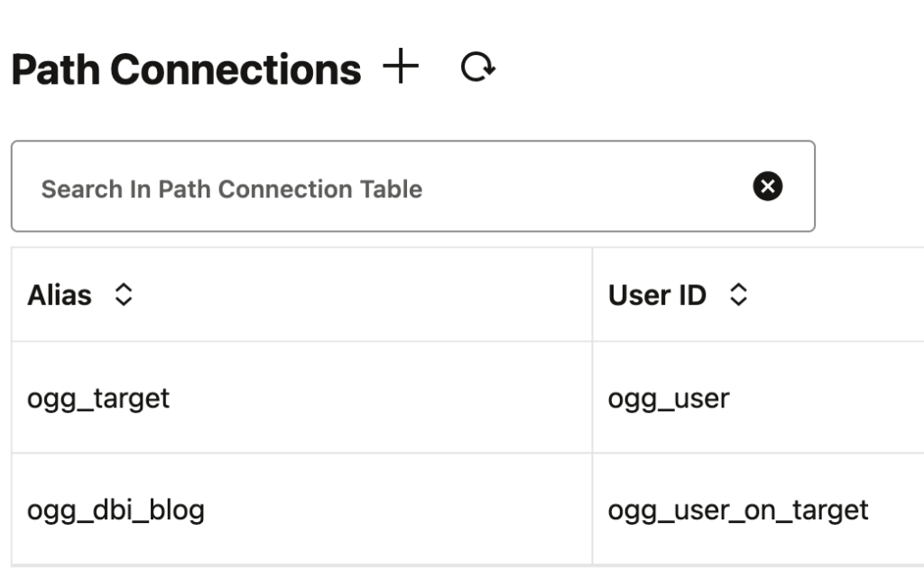Sort Alias descending with the down chevron
924x578 pixels.
[x=123, y=301]
